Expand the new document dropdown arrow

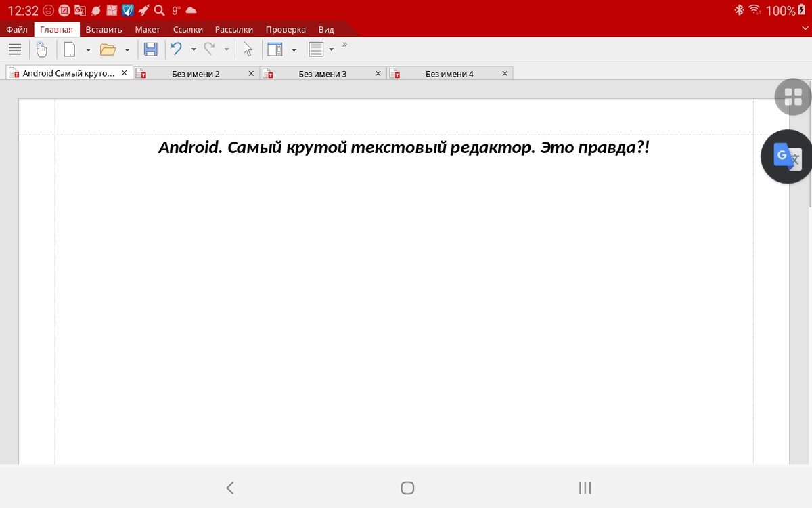click(x=89, y=49)
